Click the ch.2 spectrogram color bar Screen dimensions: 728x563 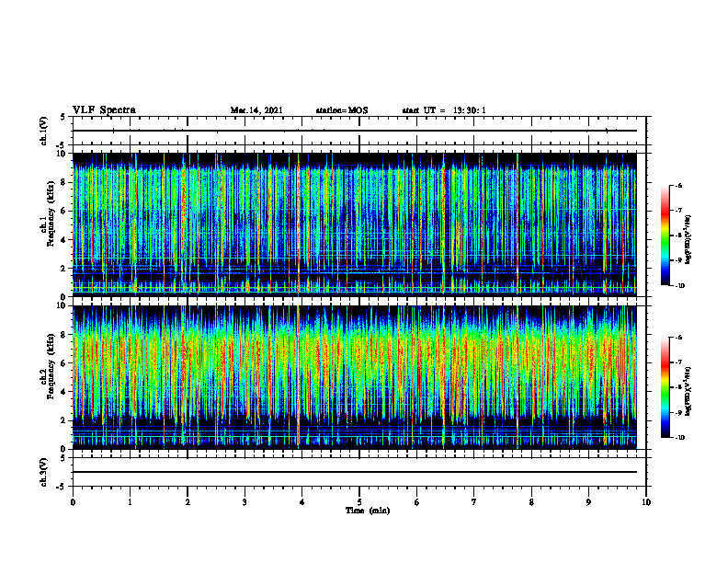pos(665,387)
